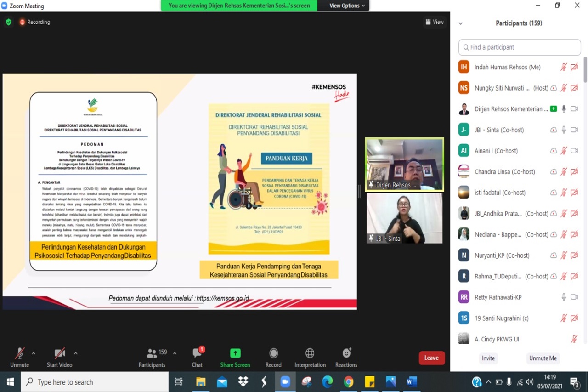The image size is (588, 392).
Task: Open the Mail app from the taskbar
Action: (222, 382)
